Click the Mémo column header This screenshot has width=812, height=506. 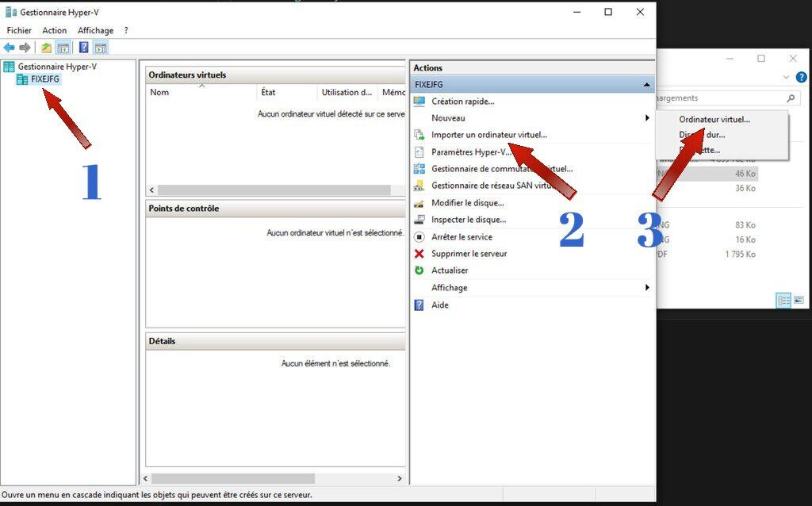(393, 92)
